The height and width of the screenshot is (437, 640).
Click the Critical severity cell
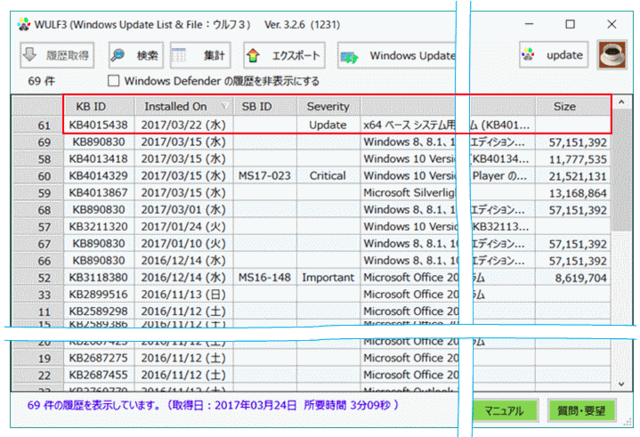tap(328, 176)
